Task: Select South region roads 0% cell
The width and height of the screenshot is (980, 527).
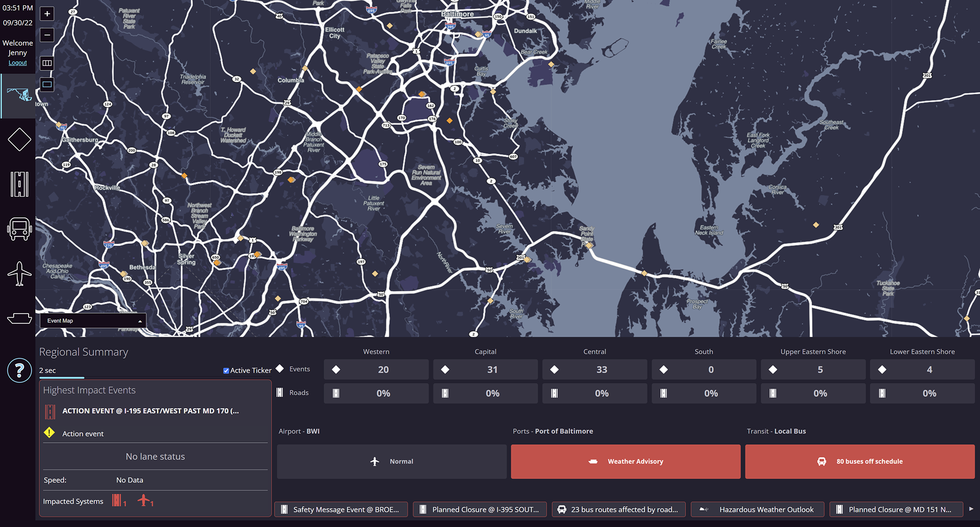Action: point(704,393)
